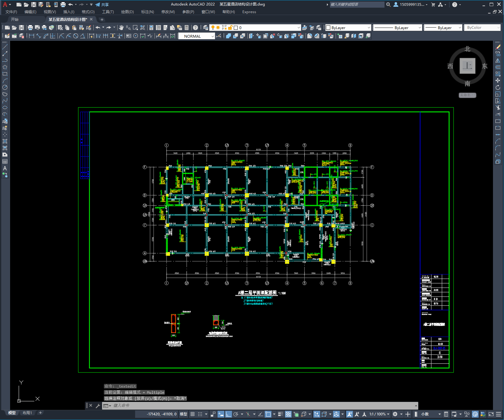Open the 视图(V) menu
The height and width of the screenshot is (420, 504).
[50, 12]
